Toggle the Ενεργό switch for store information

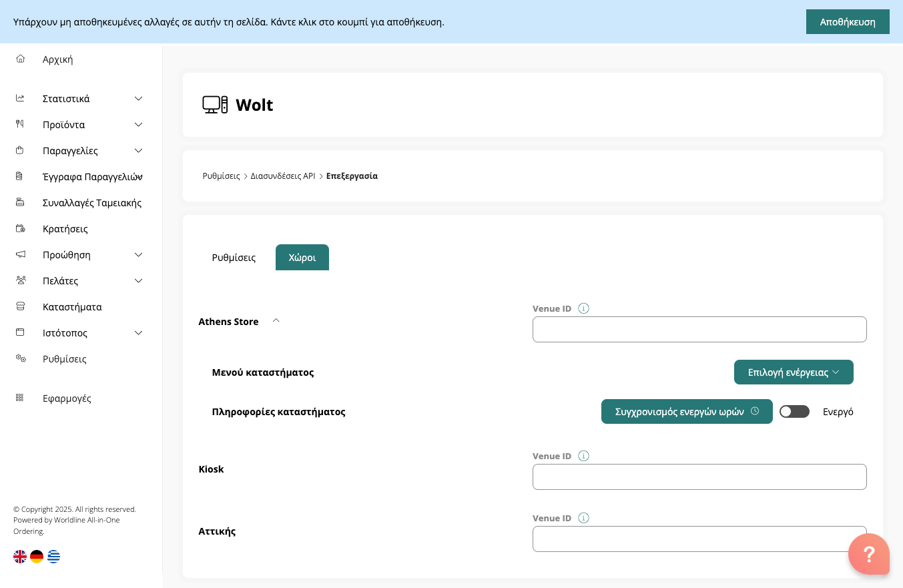(794, 412)
